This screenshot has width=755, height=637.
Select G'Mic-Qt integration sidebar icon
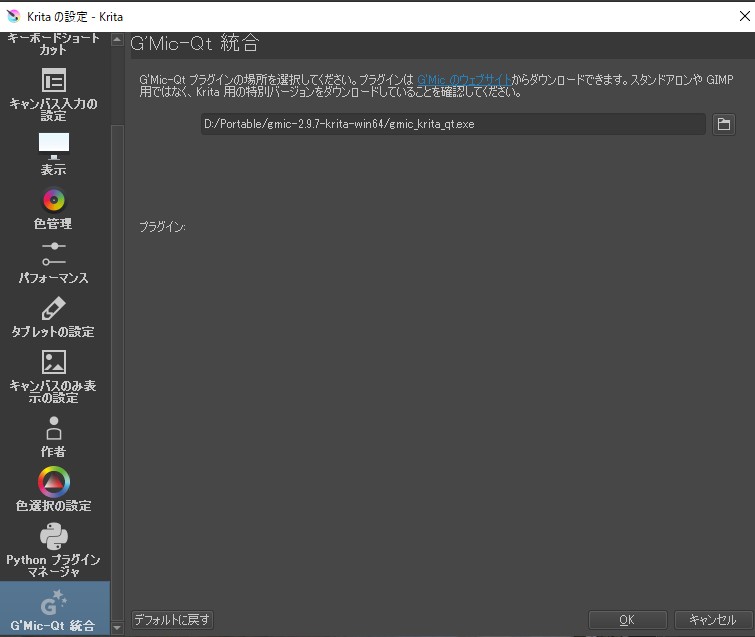pyautogui.click(x=54, y=602)
